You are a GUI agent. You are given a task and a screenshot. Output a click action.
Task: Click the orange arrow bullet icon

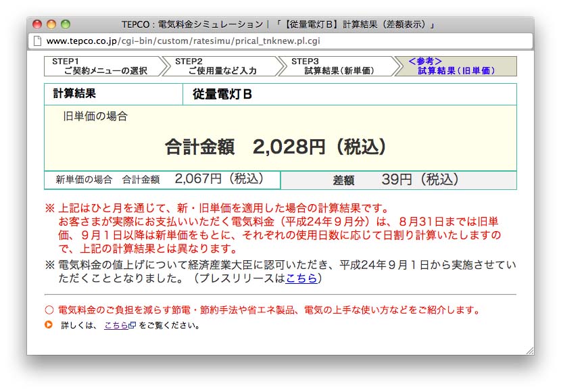pyautogui.click(x=49, y=325)
